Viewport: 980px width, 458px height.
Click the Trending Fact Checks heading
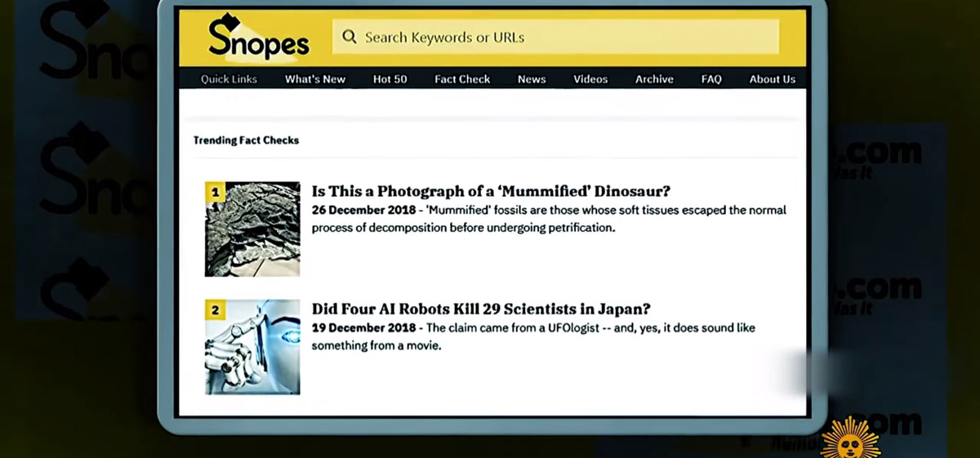point(246,140)
